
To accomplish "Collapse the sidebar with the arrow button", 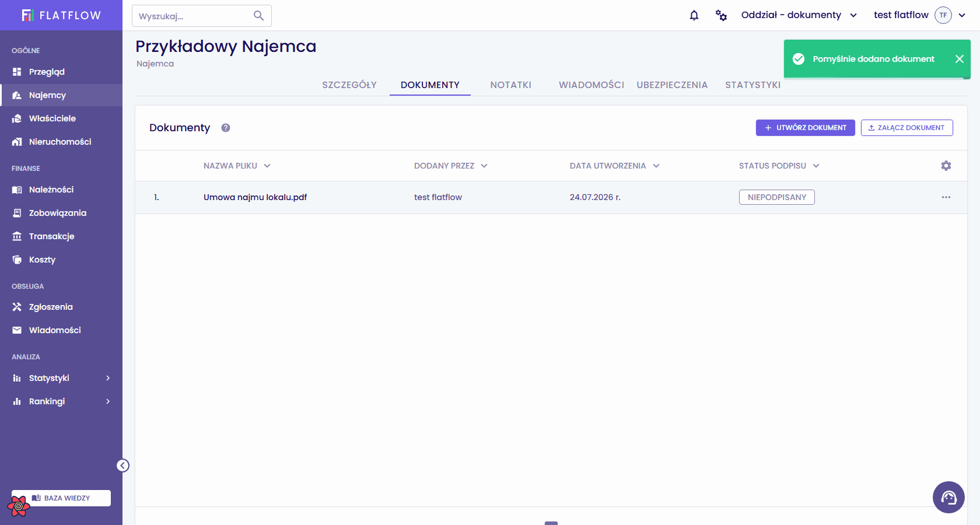I will [x=123, y=466].
